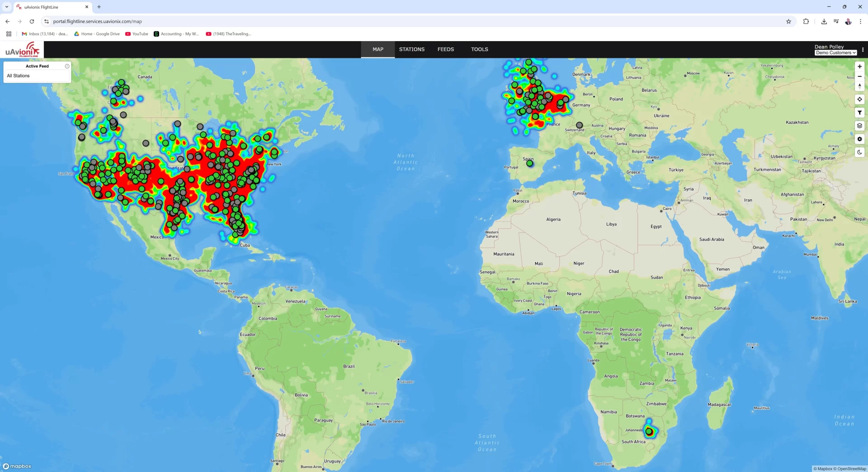The height and width of the screenshot is (472, 868).
Task: Click the South Africa station marker
Action: click(x=649, y=432)
